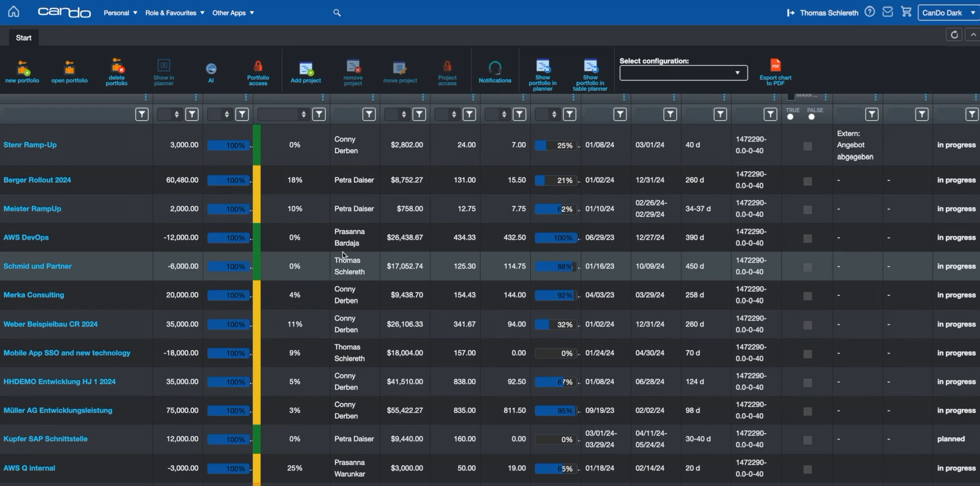The height and width of the screenshot is (486, 980).
Task: Open the search magnifier in the top bar
Action: pyautogui.click(x=337, y=13)
